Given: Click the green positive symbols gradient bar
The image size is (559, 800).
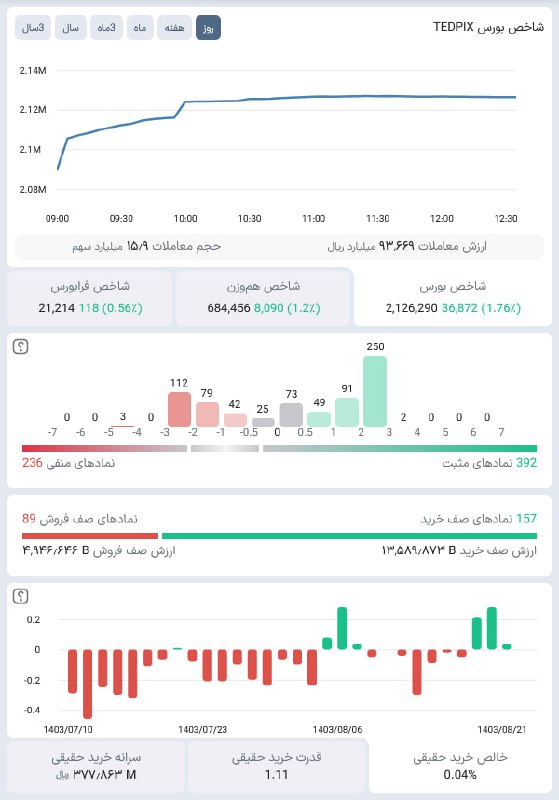Looking at the screenshot, I should click(400, 448).
